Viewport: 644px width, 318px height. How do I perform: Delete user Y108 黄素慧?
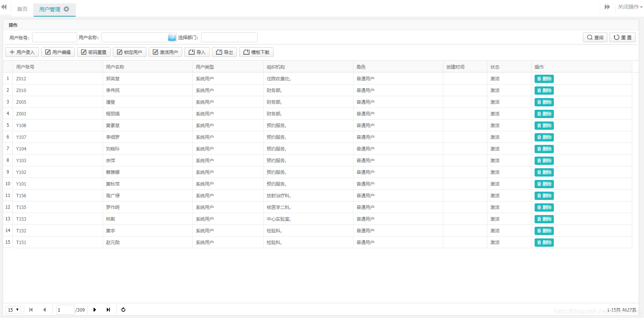tap(544, 126)
